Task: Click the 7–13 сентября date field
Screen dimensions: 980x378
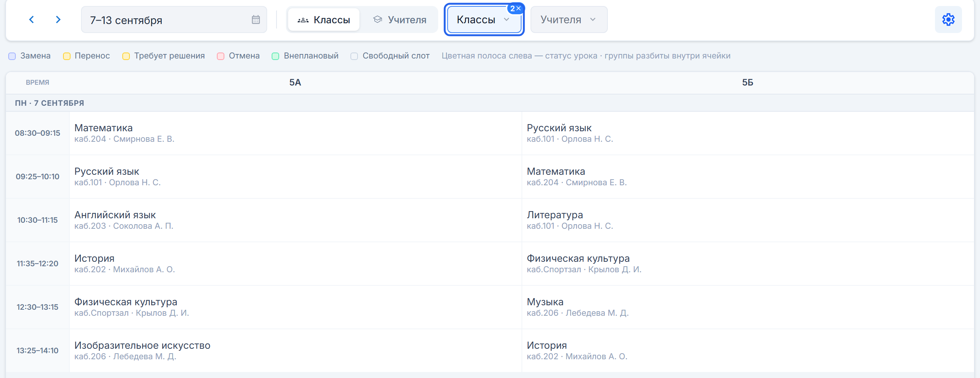Action: [x=174, y=20]
